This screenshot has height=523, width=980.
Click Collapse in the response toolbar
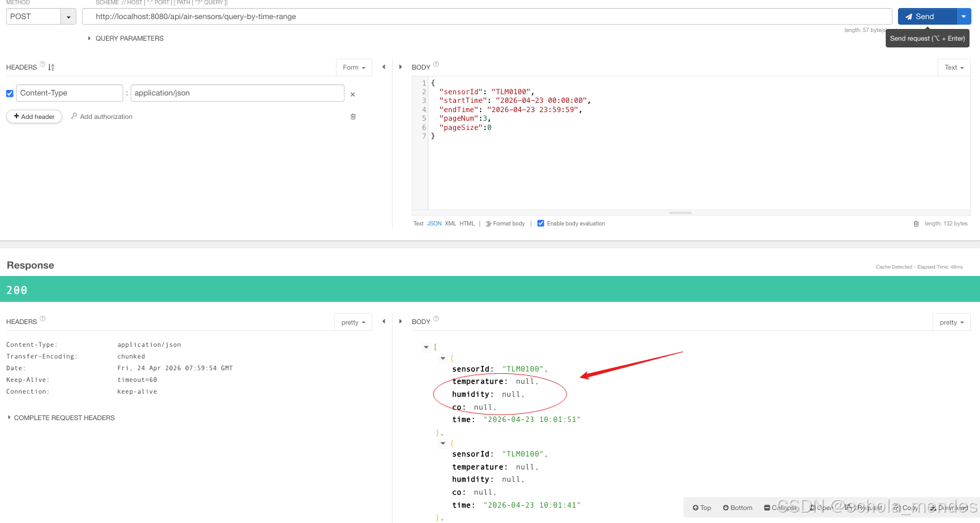(x=780, y=508)
